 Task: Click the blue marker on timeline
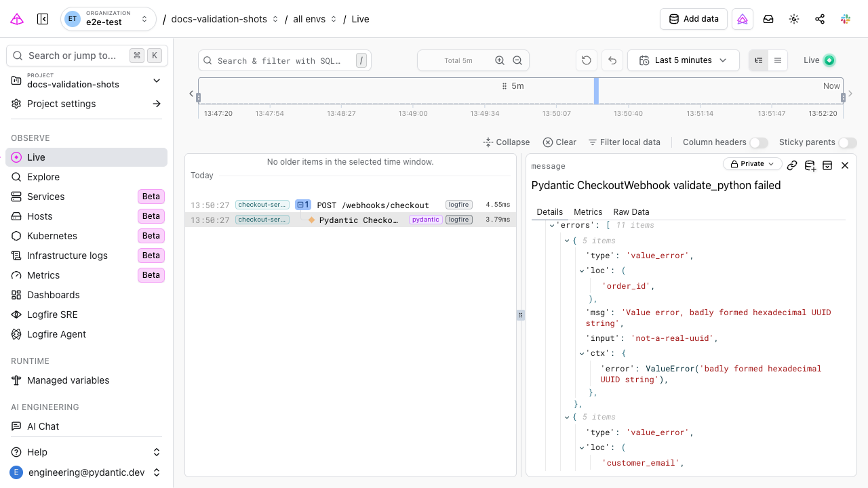point(596,91)
